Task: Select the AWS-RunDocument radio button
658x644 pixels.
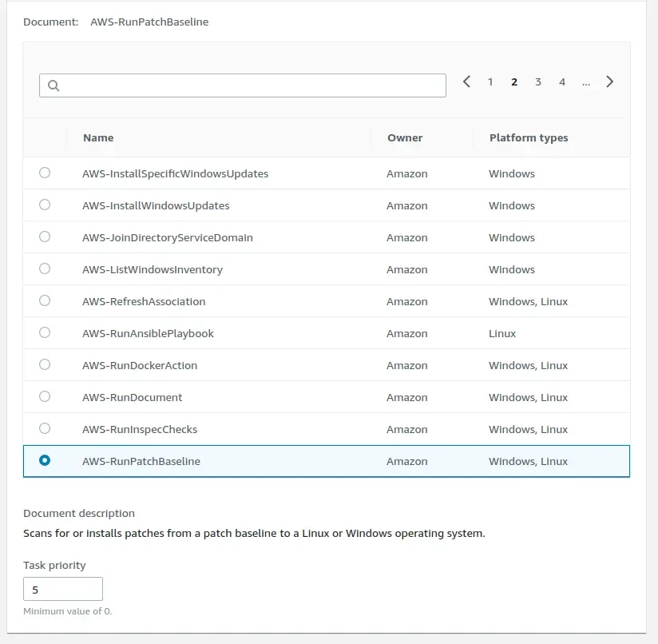Action: [x=45, y=396]
